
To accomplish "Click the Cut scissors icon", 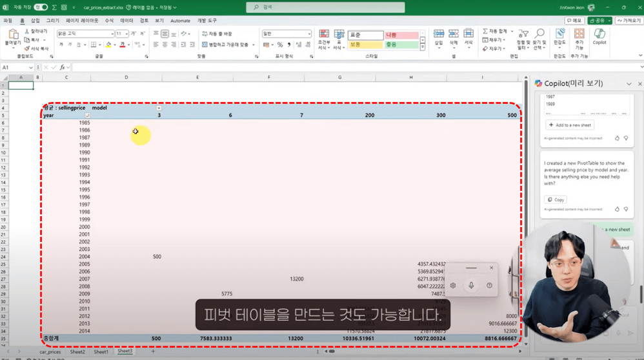I will 27,31.
